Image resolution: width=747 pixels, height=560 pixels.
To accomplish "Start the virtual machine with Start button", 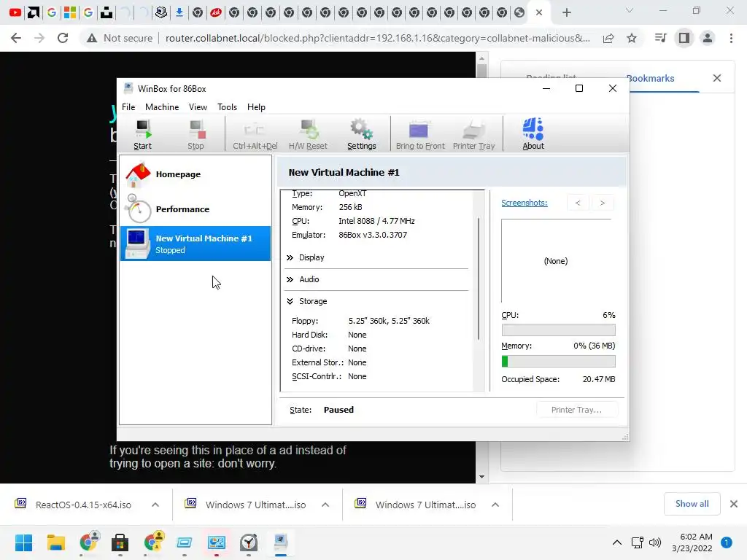I will click(142, 134).
